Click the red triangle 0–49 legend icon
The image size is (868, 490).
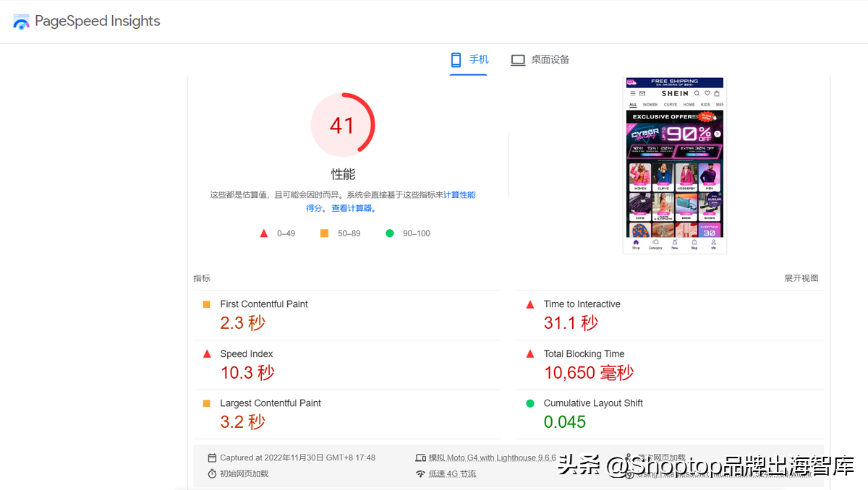point(264,233)
